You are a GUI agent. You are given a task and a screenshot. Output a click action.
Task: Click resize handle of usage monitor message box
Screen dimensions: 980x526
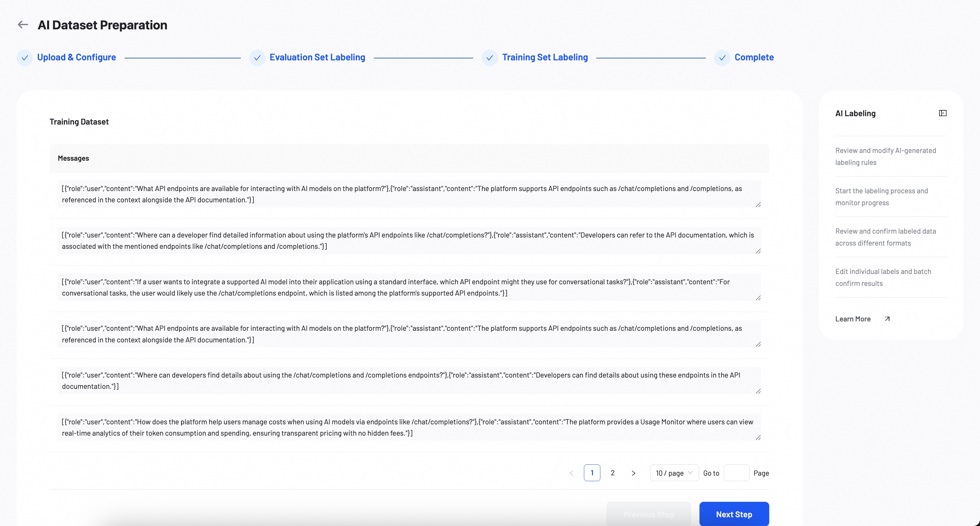pyautogui.click(x=758, y=438)
